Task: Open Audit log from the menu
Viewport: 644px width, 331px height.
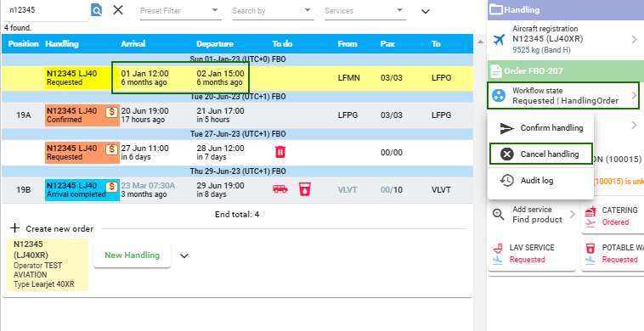Action: click(x=540, y=181)
